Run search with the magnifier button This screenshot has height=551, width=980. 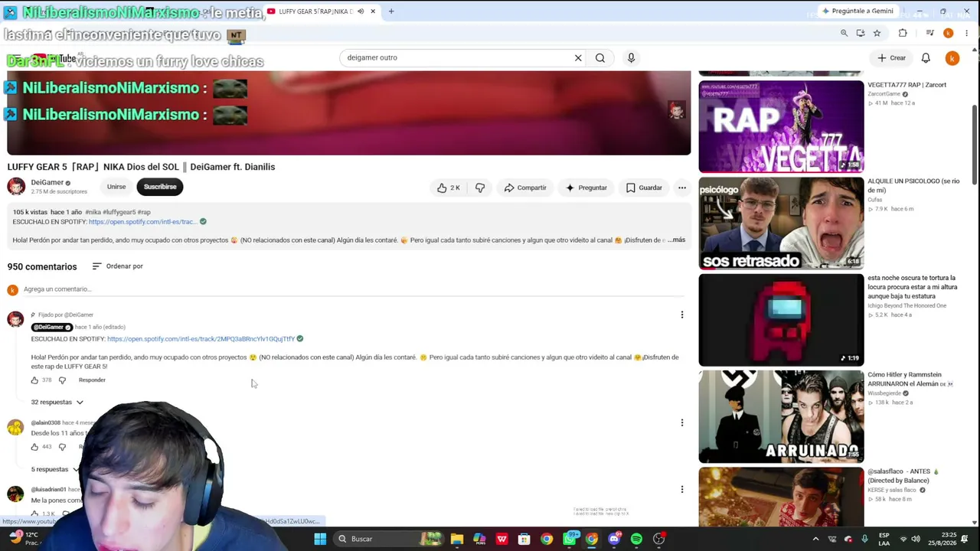coord(600,57)
